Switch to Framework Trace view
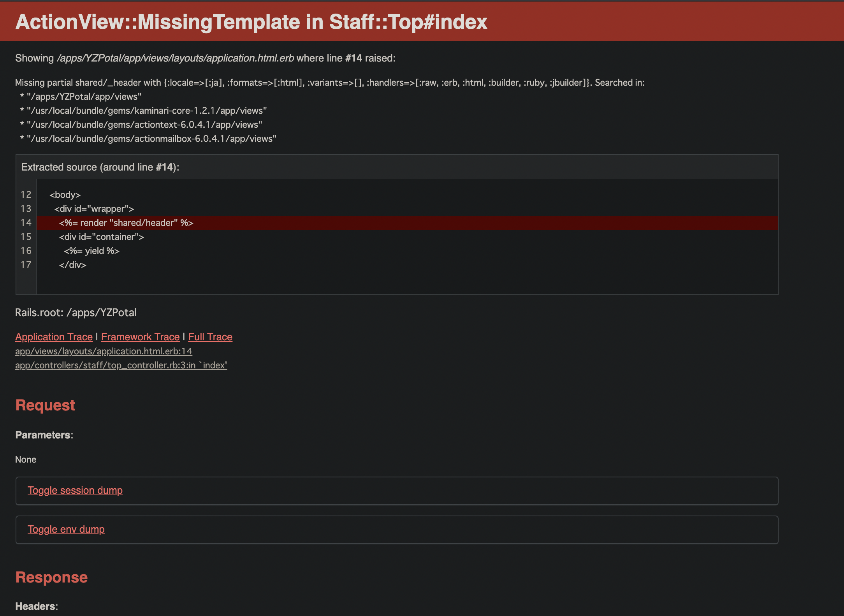Screen dimensions: 844x616 coord(140,337)
